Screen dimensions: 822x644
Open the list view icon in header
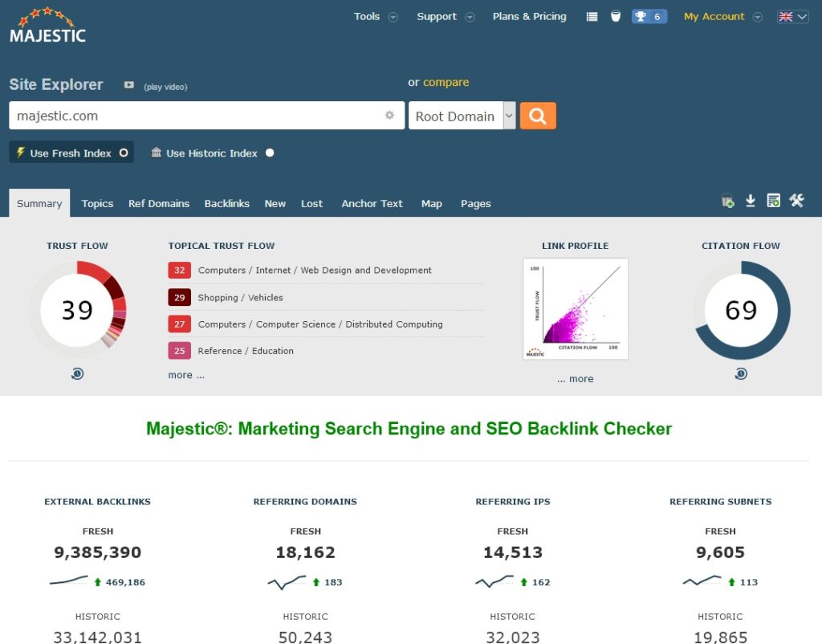tap(592, 17)
